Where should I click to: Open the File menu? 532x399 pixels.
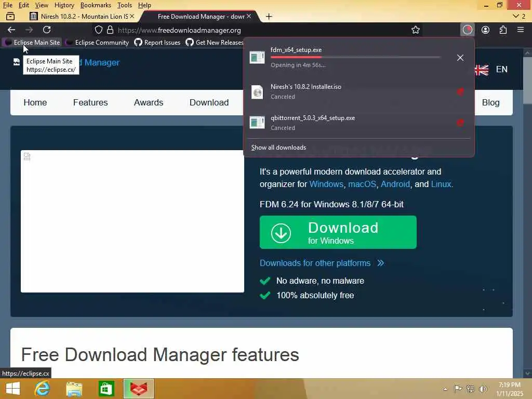coord(7,5)
